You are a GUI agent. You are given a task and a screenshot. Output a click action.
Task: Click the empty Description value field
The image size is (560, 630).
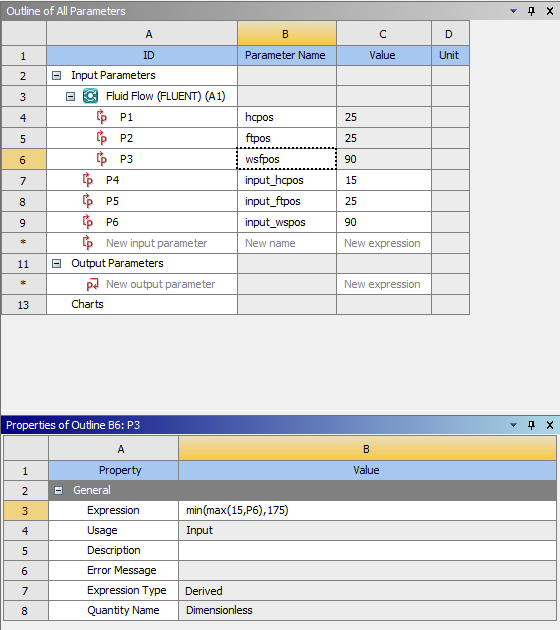[x=367, y=550]
